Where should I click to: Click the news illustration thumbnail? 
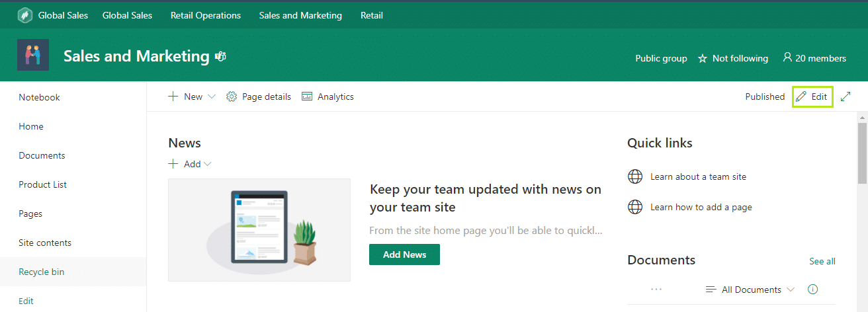(259, 230)
